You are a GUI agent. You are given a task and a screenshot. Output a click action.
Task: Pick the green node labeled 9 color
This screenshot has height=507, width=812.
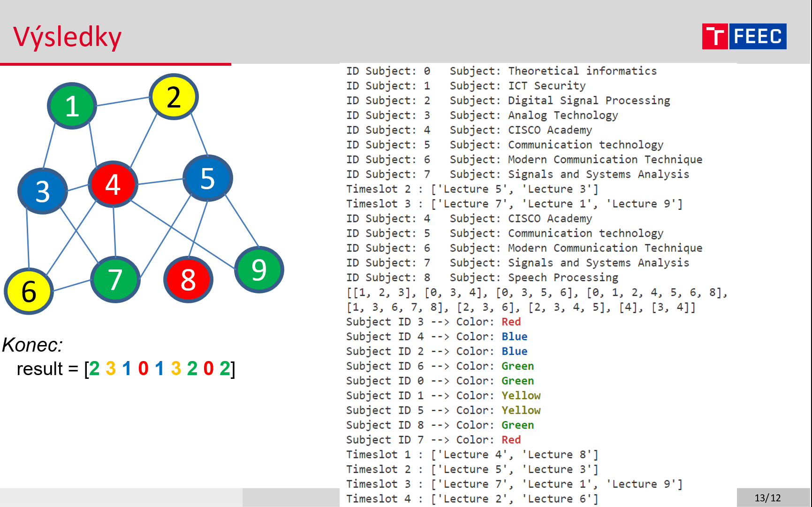point(258,269)
